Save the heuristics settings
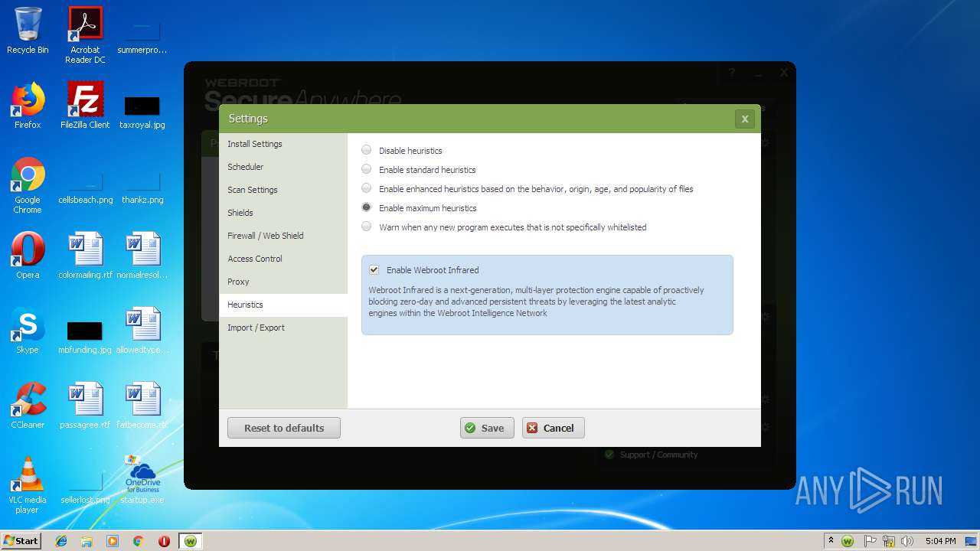This screenshot has height=551, width=980. (x=487, y=428)
